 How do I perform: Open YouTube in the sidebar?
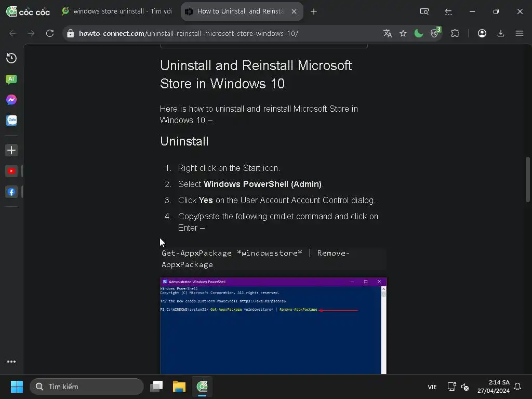tap(11, 171)
